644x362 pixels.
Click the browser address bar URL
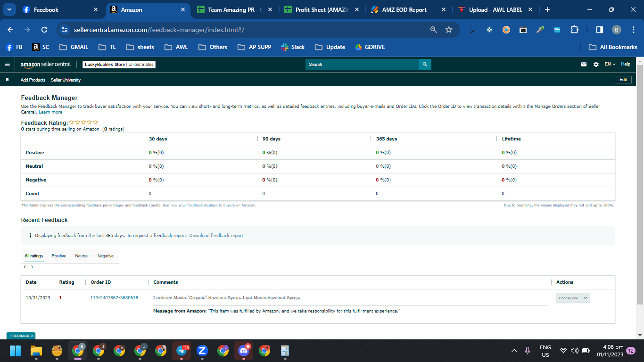pos(159,30)
